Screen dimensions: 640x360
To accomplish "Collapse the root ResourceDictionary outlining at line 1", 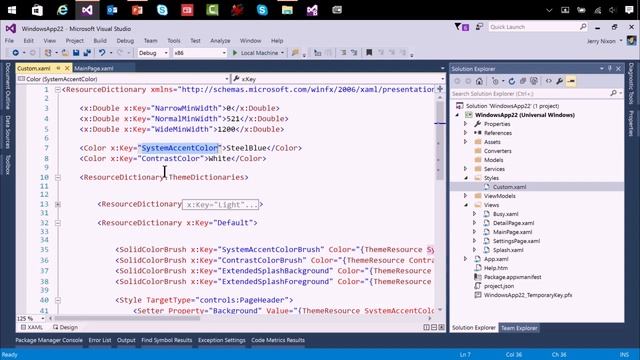I will 58,90.
